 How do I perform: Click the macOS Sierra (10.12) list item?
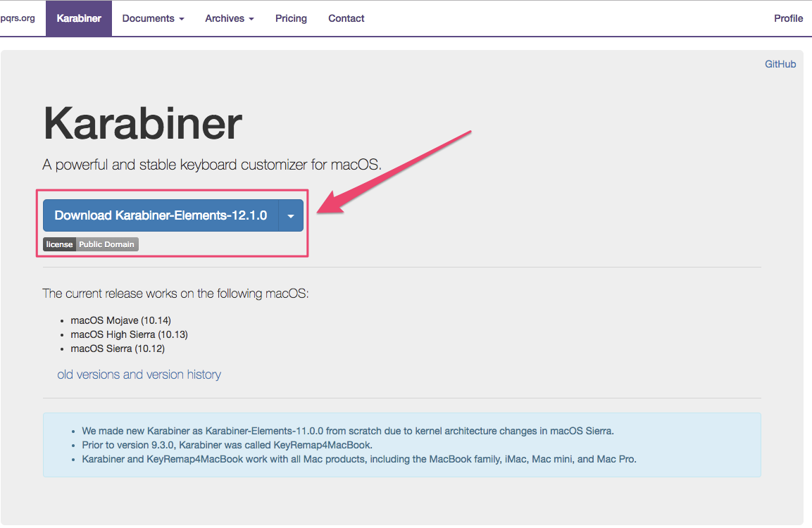point(118,348)
